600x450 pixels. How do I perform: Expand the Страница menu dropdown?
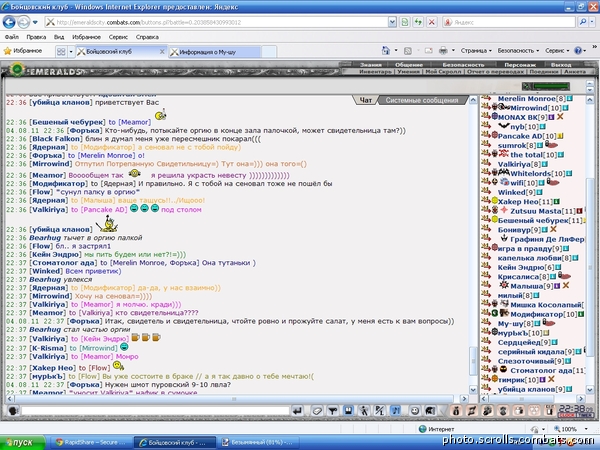[476, 51]
